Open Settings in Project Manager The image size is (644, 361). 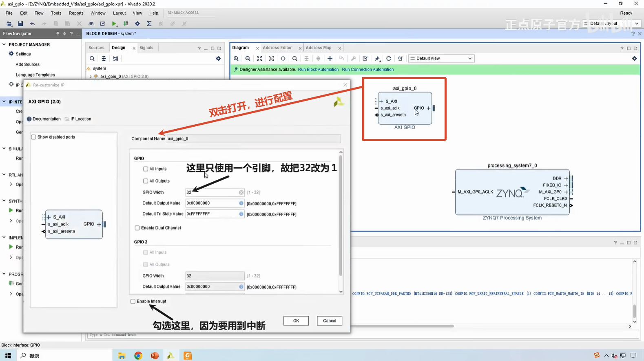[23, 54]
